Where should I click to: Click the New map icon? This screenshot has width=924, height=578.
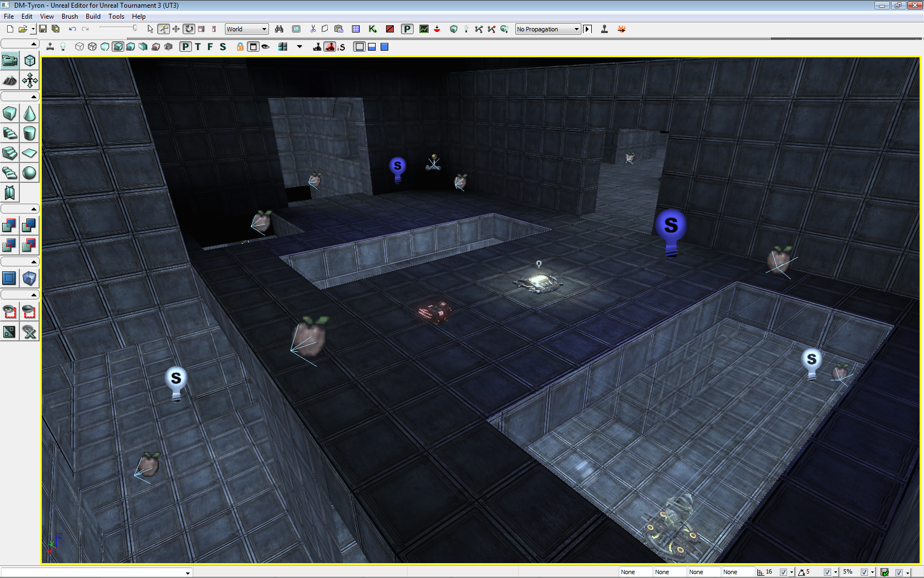[x=10, y=29]
